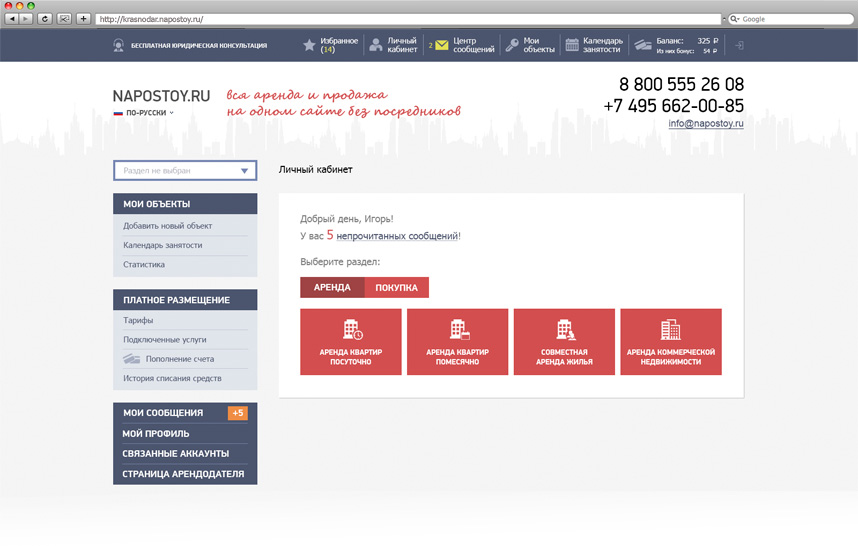Click the office buildings icon for commercial rental

[x=670, y=330]
